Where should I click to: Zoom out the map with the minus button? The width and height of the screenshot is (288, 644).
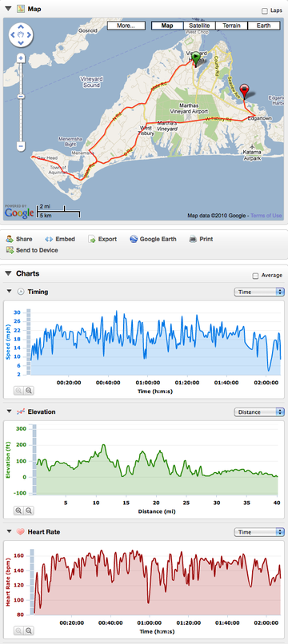pos(21,145)
